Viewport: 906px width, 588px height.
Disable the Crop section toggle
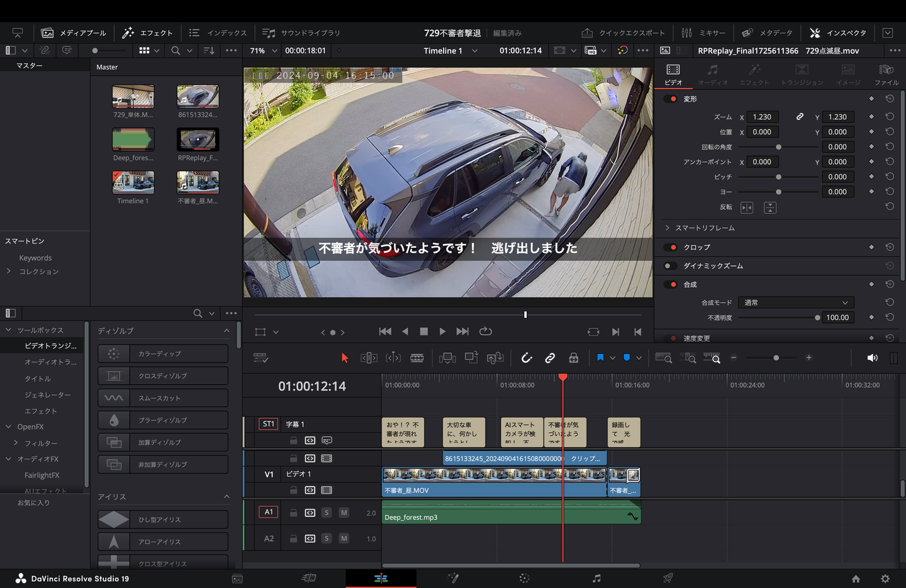click(x=671, y=247)
